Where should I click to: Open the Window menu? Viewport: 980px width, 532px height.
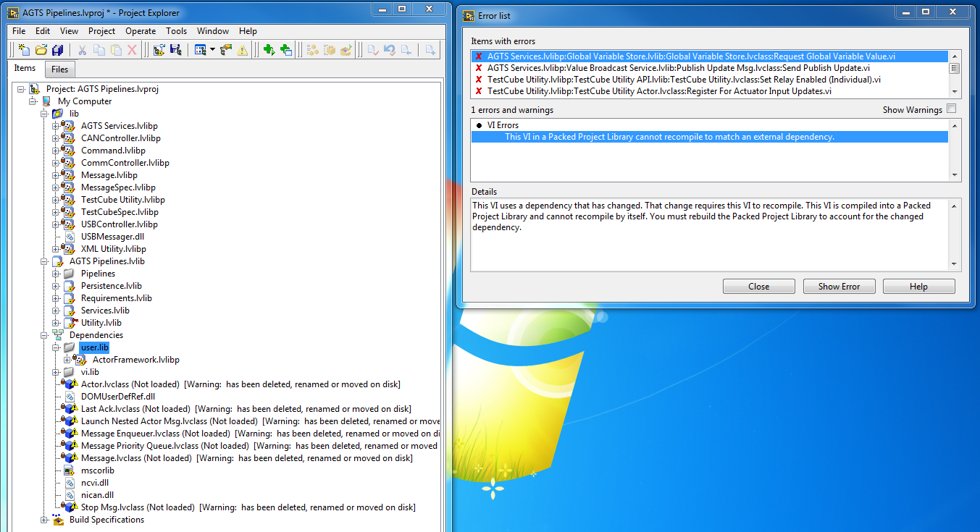(213, 31)
